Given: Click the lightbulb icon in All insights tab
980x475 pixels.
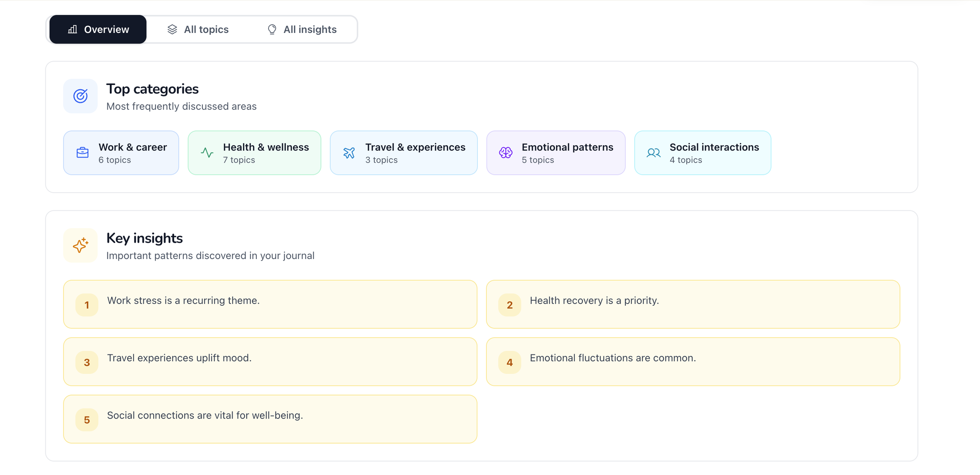Looking at the screenshot, I should tap(272, 29).
